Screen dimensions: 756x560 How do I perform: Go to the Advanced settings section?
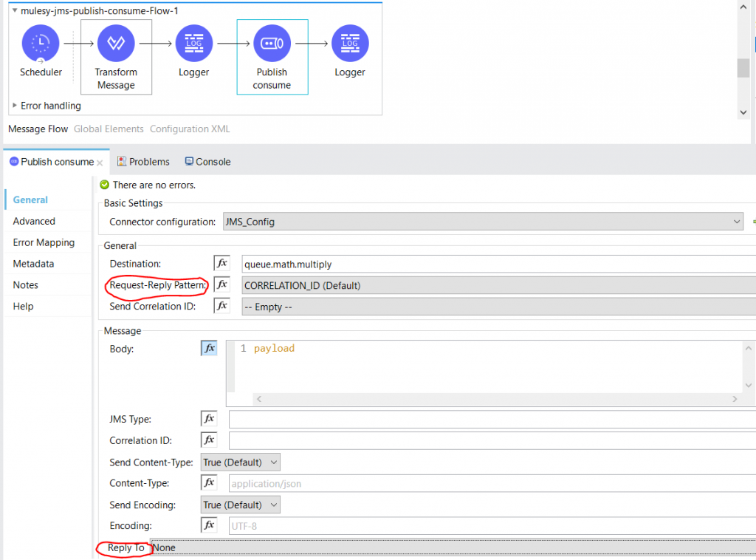[x=34, y=221]
